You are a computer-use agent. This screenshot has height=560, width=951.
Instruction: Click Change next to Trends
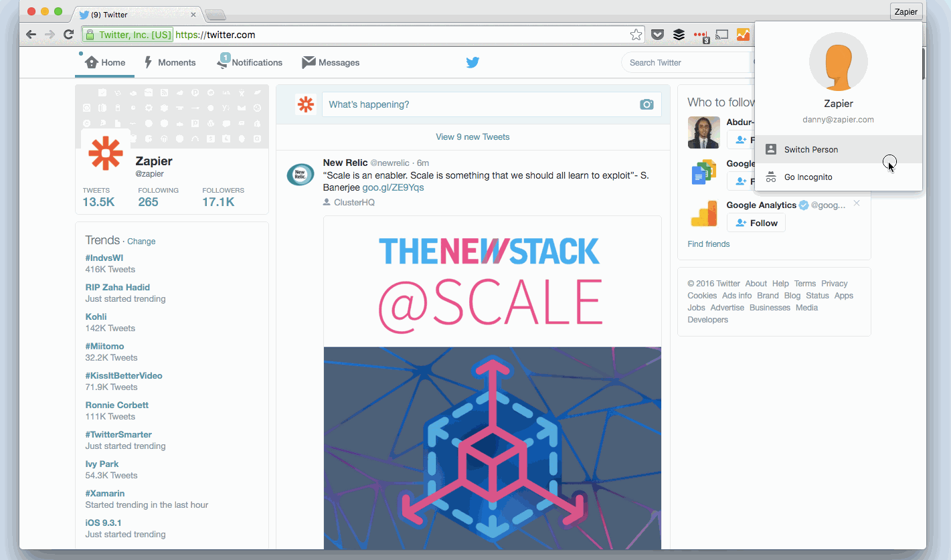click(x=141, y=241)
